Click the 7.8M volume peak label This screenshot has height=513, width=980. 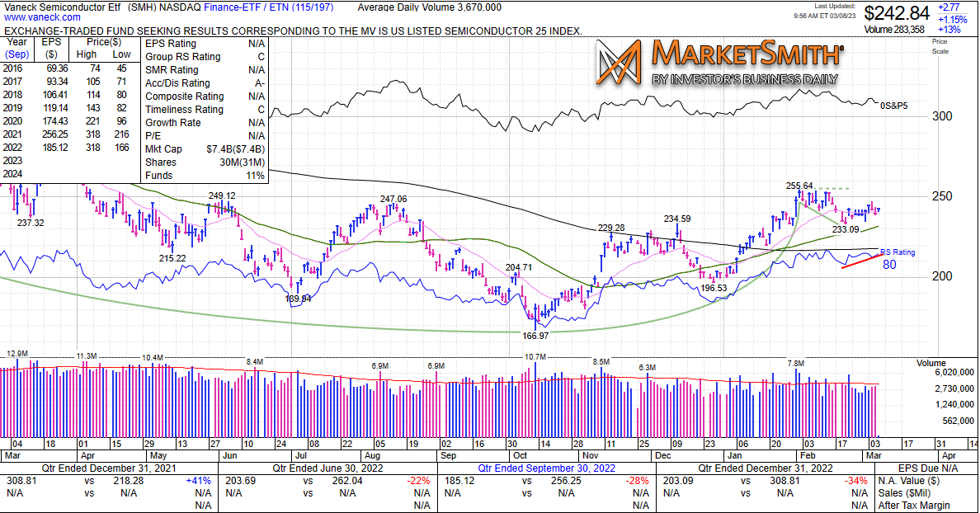(795, 363)
